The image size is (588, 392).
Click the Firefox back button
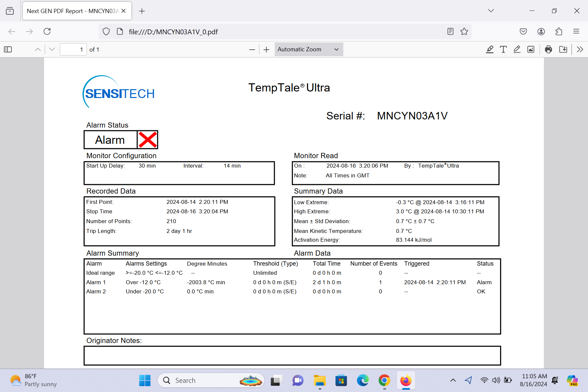pyautogui.click(x=12, y=31)
